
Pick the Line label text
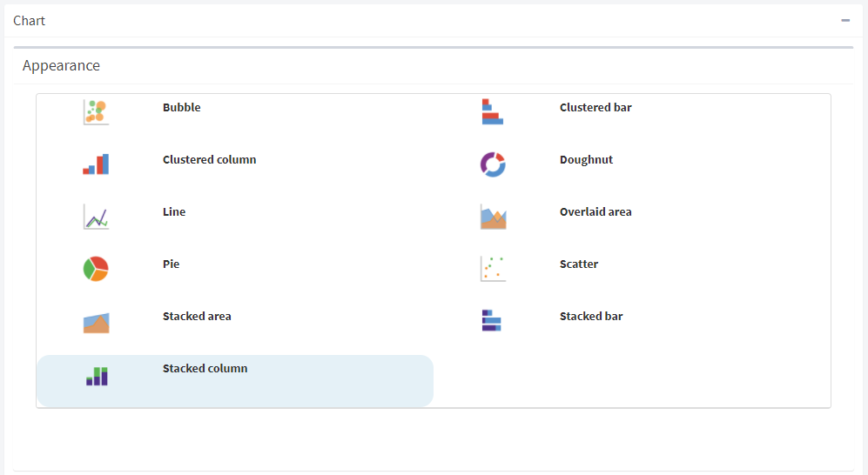click(174, 211)
